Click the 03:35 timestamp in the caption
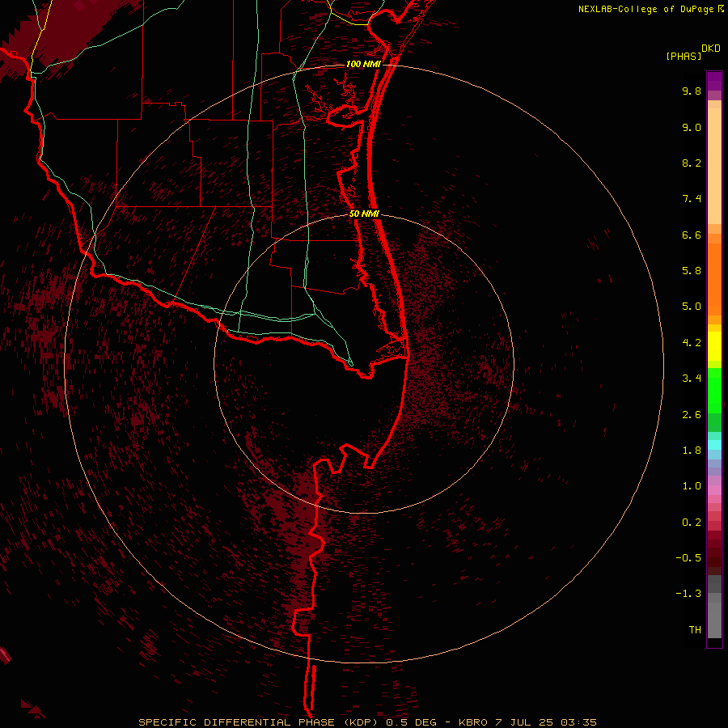The width and height of the screenshot is (728, 728). [x=578, y=722]
